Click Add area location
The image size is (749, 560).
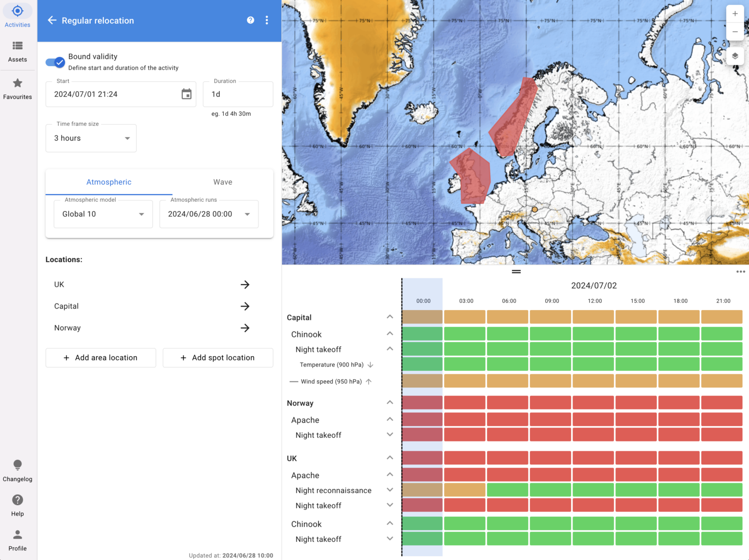click(x=100, y=357)
